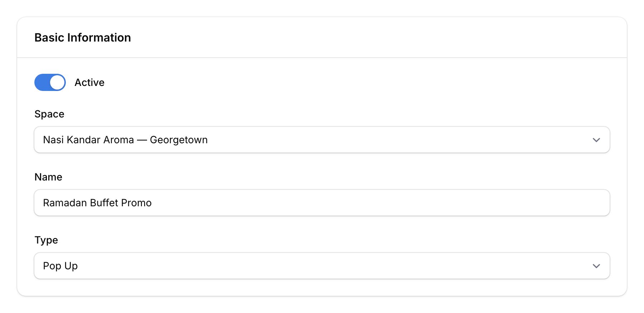Select the Ramadan Buffet Promo text

tap(97, 203)
